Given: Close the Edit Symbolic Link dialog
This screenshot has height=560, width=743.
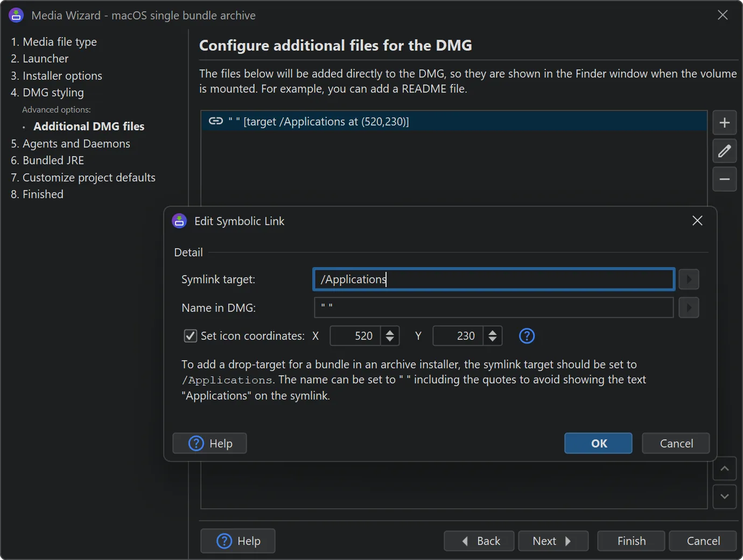Looking at the screenshot, I should tap(697, 221).
